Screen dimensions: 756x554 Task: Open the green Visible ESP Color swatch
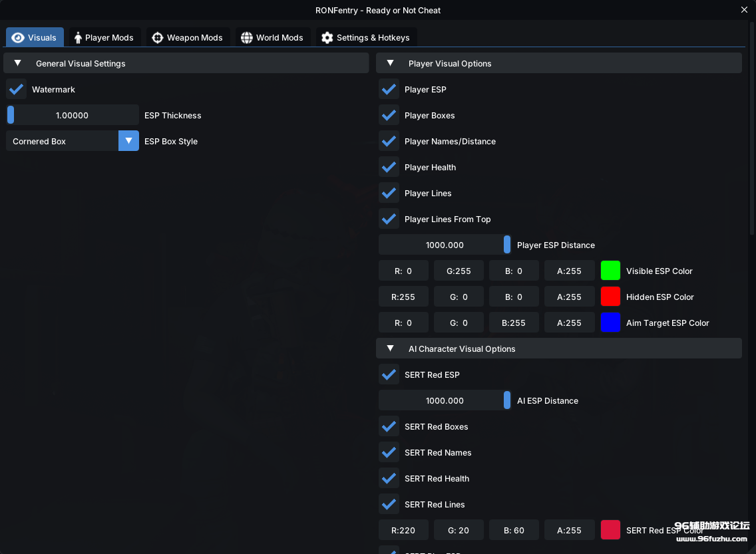click(610, 271)
